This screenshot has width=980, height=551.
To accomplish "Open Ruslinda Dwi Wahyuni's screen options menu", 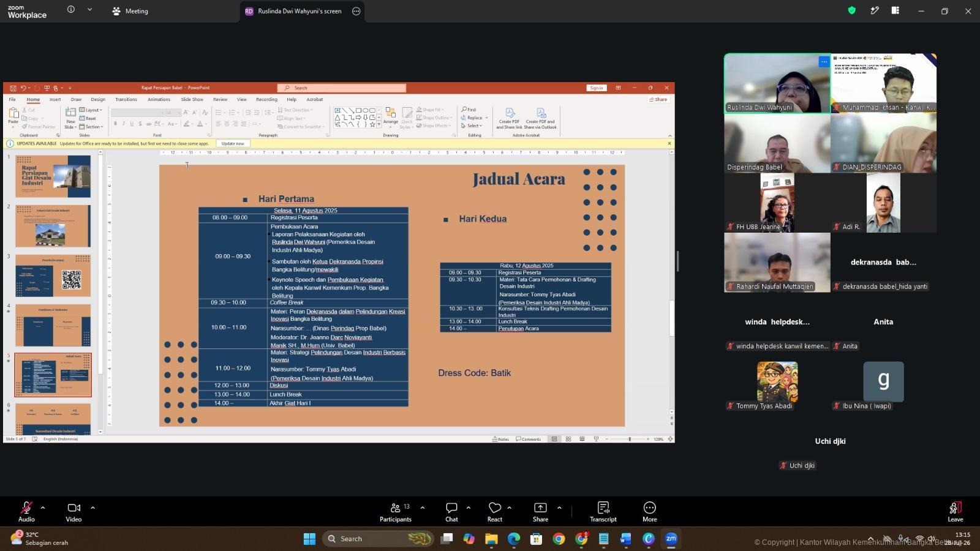I will click(x=356, y=11).
